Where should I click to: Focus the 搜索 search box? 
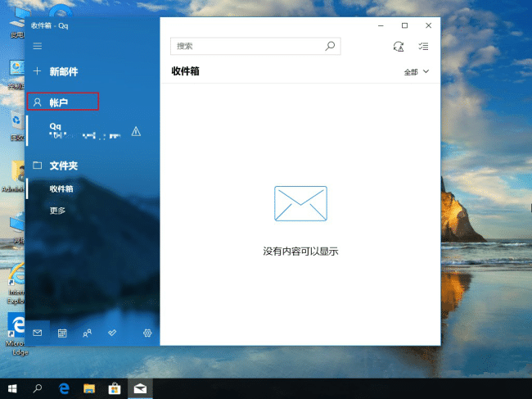point(255,46)
